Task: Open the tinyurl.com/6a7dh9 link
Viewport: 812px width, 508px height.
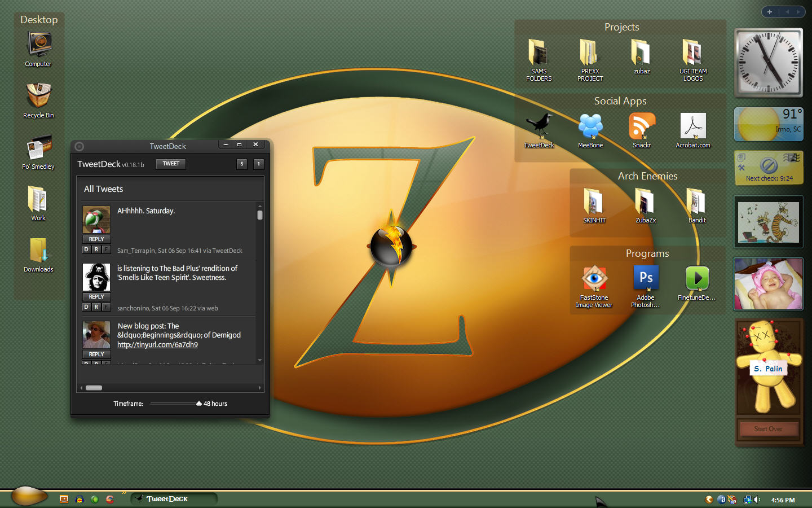Action: tap(157, 344)
